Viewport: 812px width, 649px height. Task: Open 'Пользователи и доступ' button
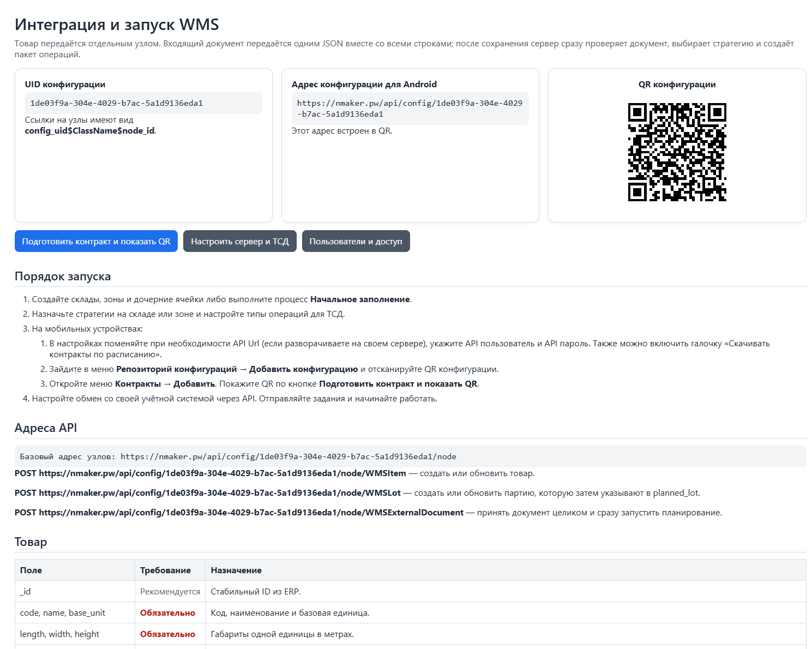tap(356, 241)
